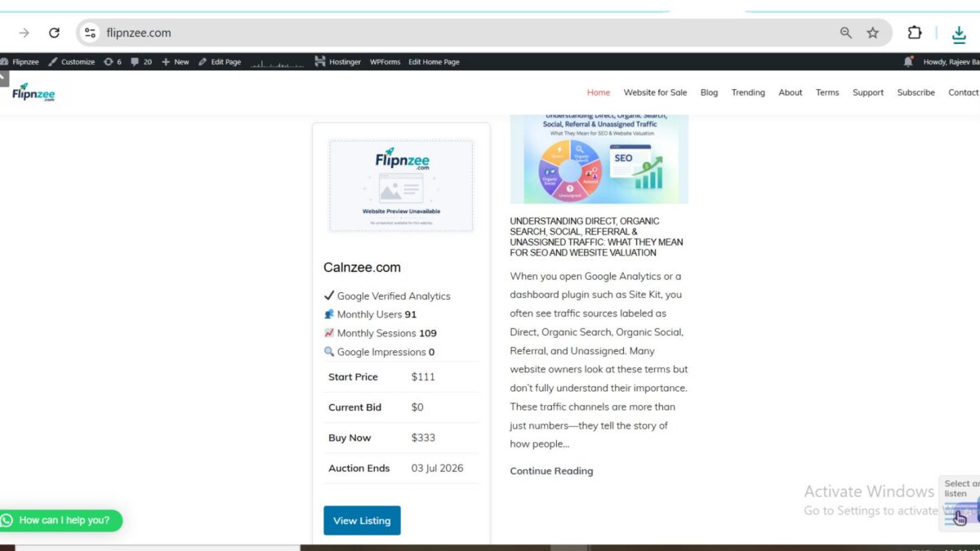
Task: Open the WhatsApp How can I help you chat
Action: pyautogui.click(x=61, y=520)
